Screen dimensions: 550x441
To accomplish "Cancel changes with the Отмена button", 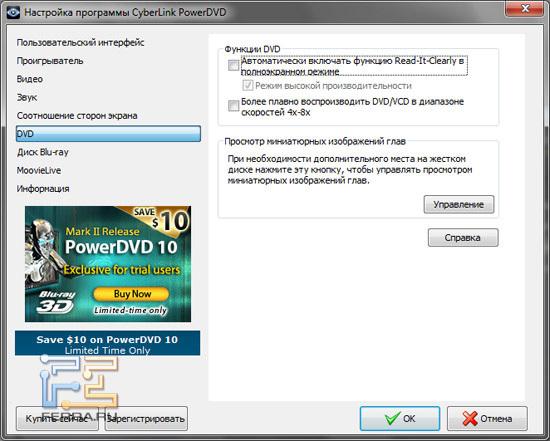I will point(487,418).
